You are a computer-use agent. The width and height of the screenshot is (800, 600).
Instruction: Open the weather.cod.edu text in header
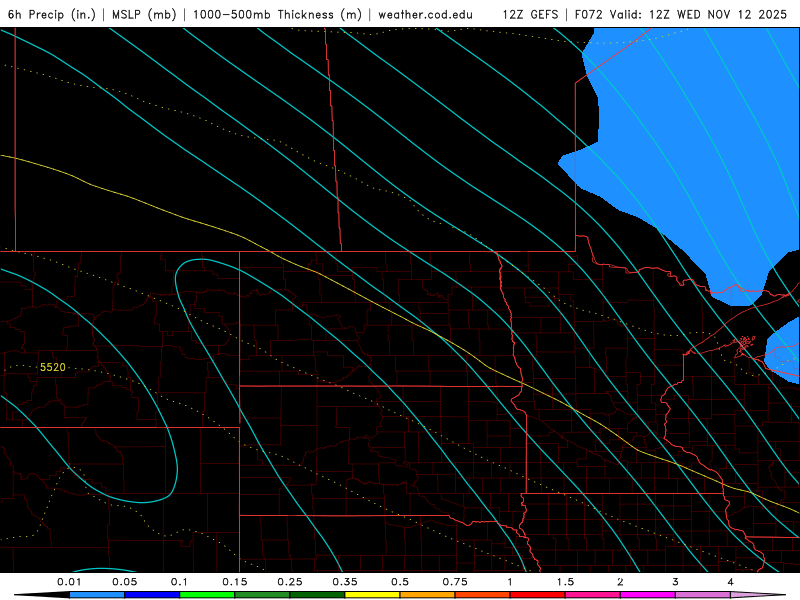tap(425, 14)
